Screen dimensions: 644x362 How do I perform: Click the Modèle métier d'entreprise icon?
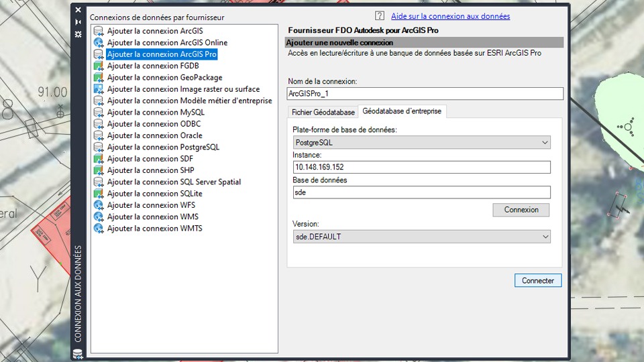coord(99,101)
